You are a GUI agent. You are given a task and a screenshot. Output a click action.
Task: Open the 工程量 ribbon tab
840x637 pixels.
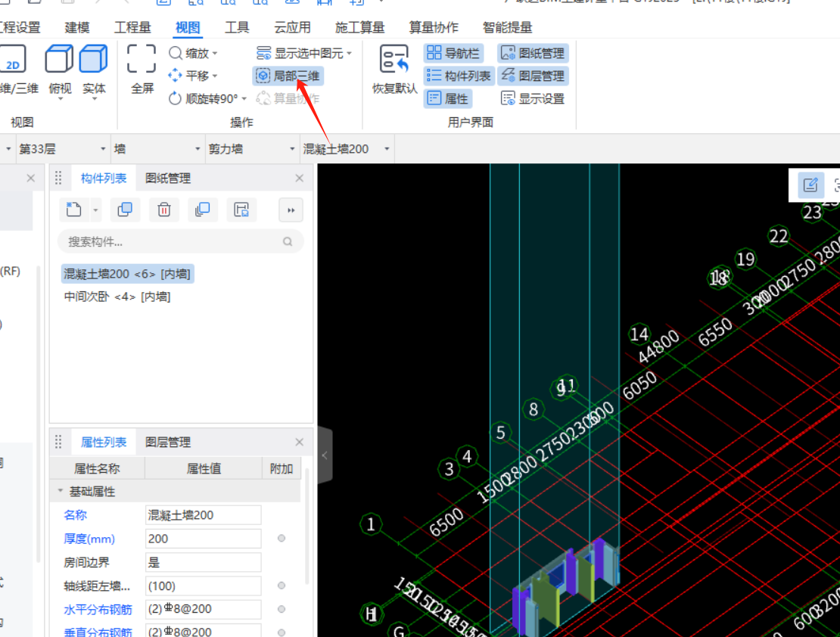pyautogui.click(x=132, y=27)
